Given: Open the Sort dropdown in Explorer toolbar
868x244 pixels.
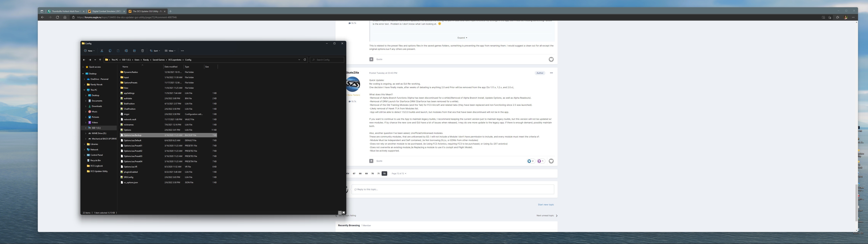Looking at the screenshot, I should [x=155, y=51].
